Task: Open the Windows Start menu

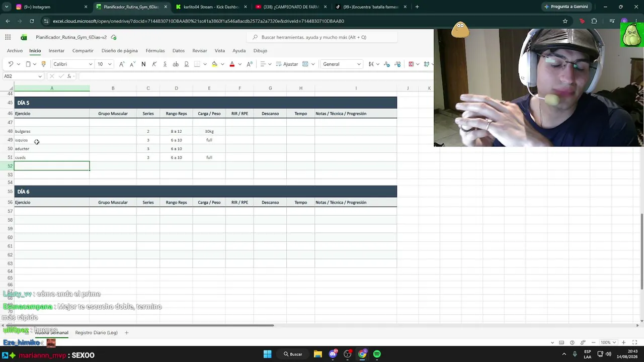Action: 267,354
